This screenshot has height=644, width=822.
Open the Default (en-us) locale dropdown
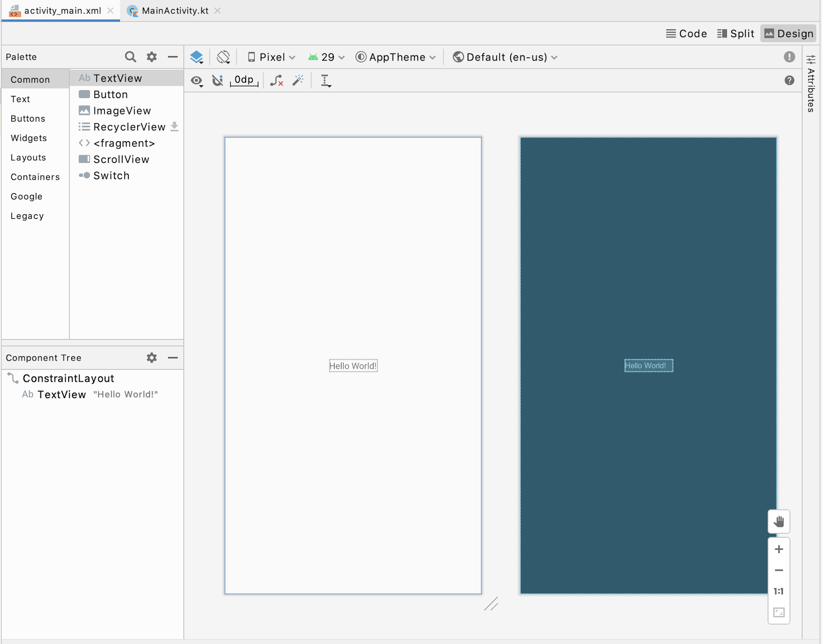tap(504, 57)
